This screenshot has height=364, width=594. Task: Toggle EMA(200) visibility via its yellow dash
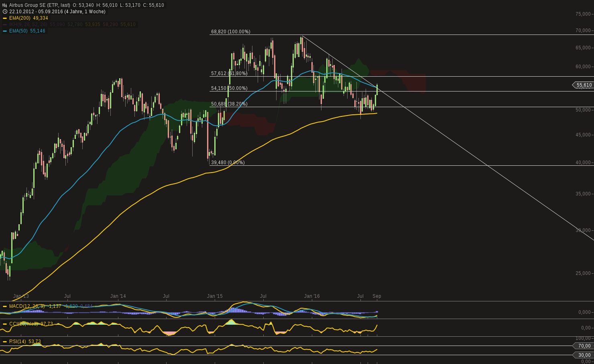(4, 18)
